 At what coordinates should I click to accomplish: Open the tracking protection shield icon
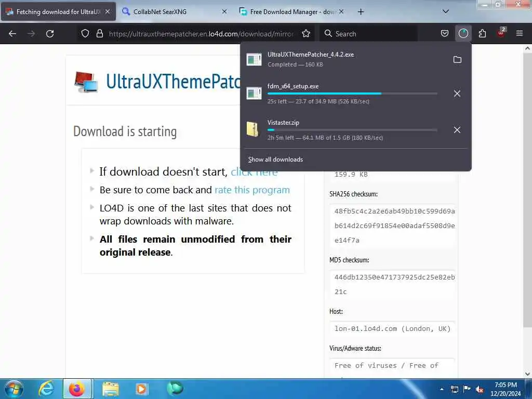(85, 34)
